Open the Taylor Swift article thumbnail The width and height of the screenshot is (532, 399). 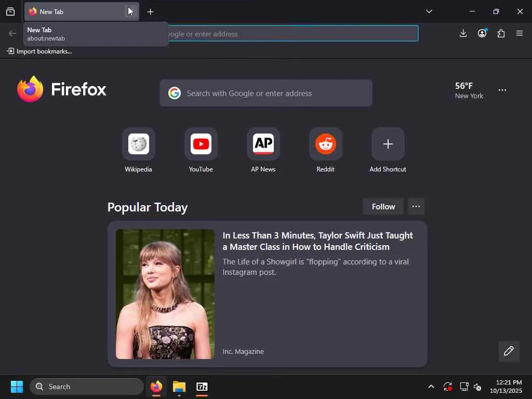pos(165,294)
